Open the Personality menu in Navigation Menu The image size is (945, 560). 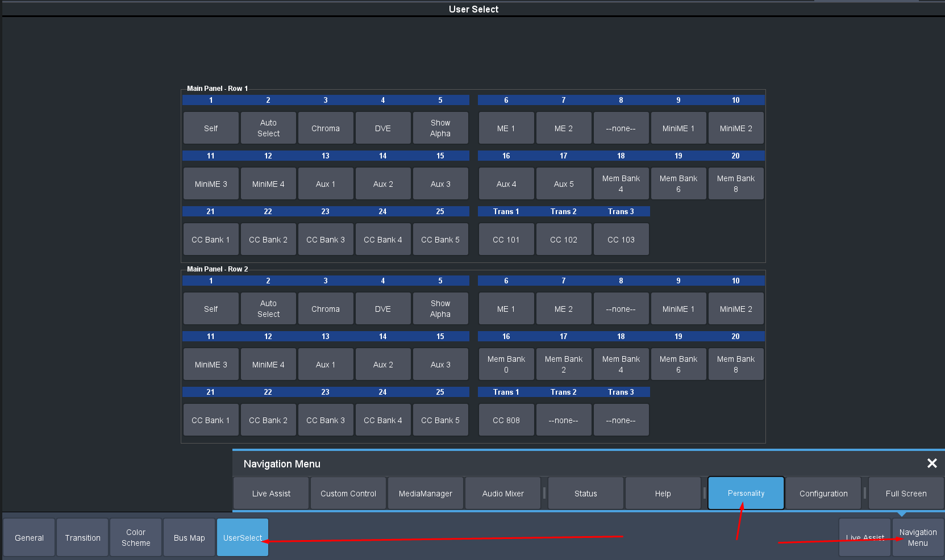coord(746,493)
